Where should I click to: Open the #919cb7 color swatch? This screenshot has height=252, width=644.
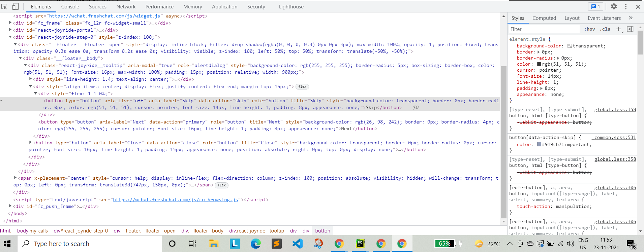coord(539,144)
